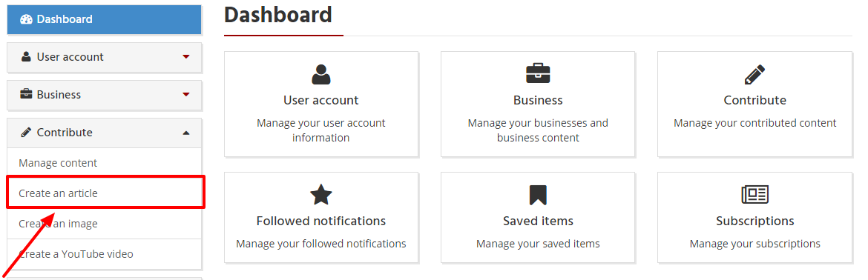Image resolution: width=868 pixels, height=280 pixels.
Task: Expand the User account sidebar arrow
Action: (x=186, y=57)
